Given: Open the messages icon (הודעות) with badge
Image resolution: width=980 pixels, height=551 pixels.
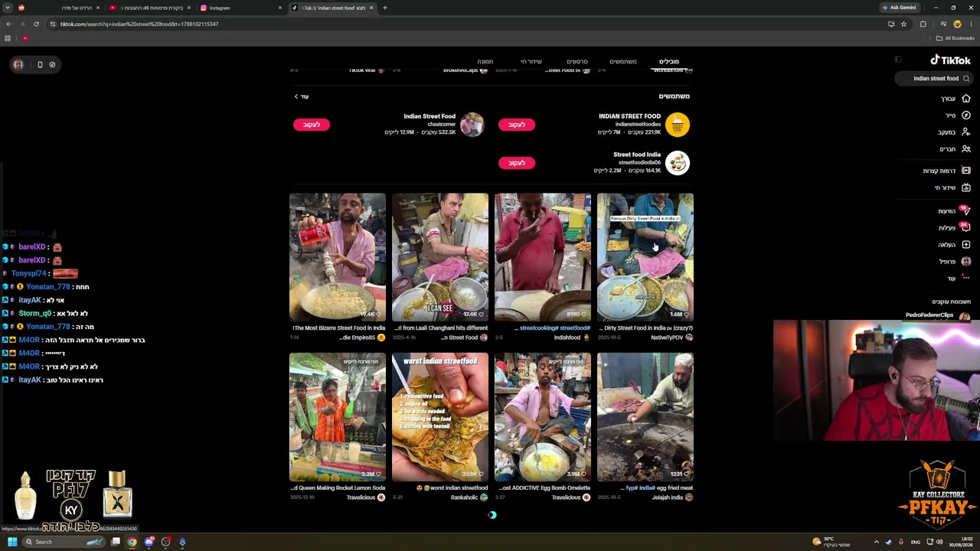Looking at the screenshot, I should click(x=965, y=210).
